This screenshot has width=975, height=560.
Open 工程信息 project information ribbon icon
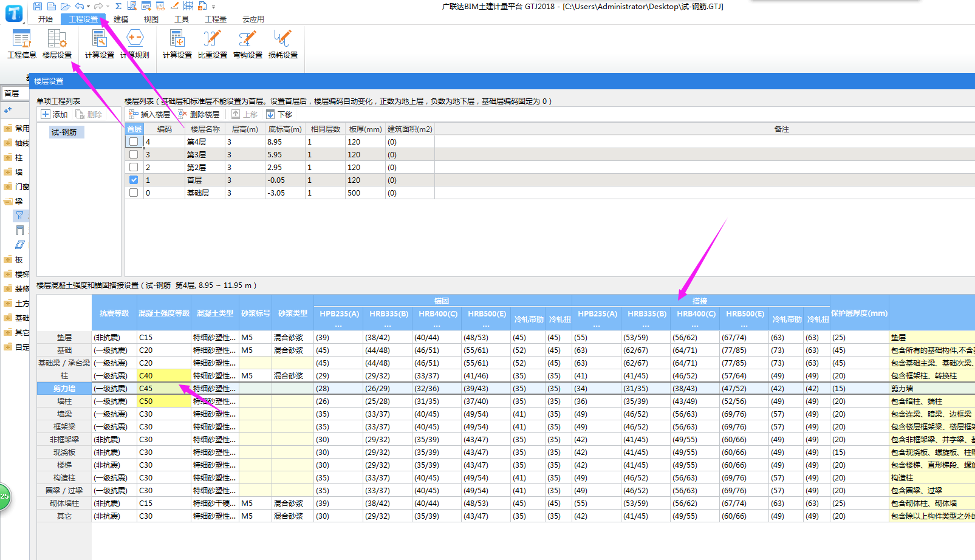coord(22,44)
